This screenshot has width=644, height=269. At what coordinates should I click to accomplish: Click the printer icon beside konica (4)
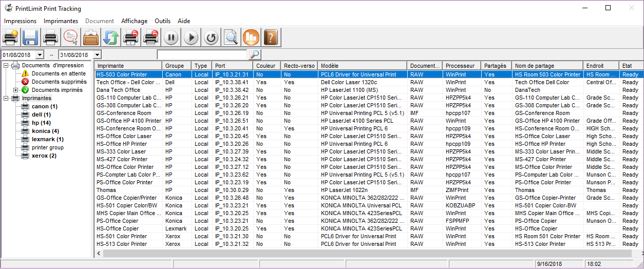(25, 131)
